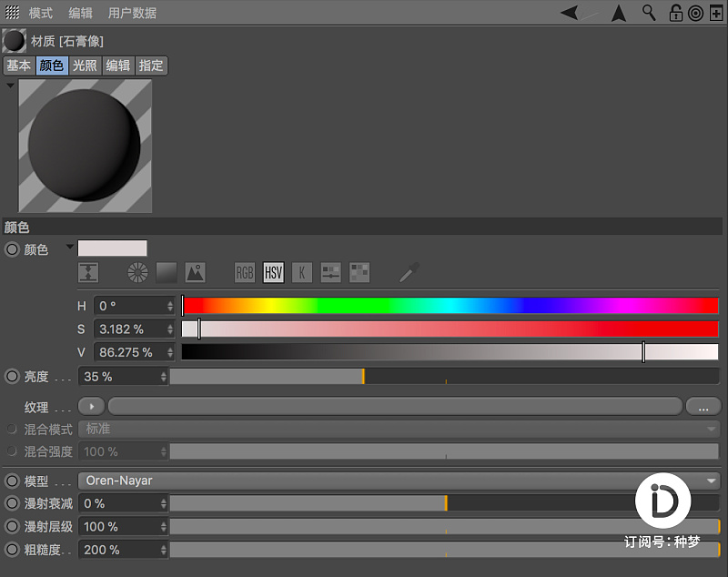Screen dimensions: 728x577
Task: Toggle the 粗糙度 parameter radio dot
Action: pos(12,549)
